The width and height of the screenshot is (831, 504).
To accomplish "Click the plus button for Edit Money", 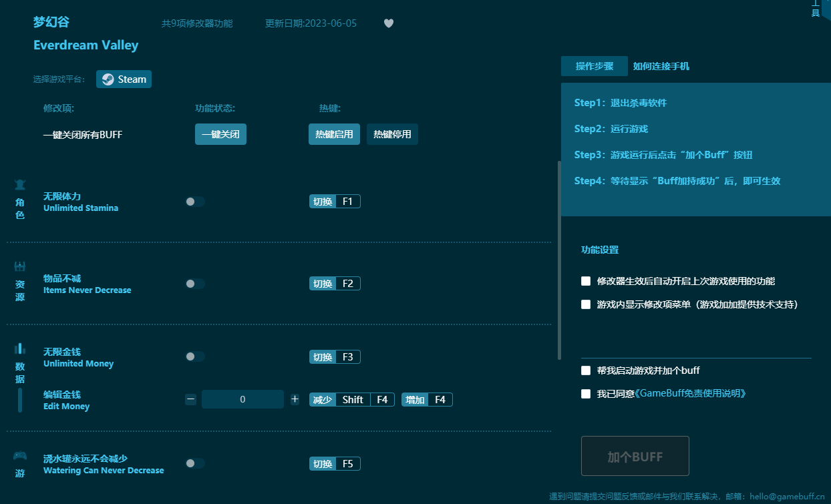I will pos(295,399).
